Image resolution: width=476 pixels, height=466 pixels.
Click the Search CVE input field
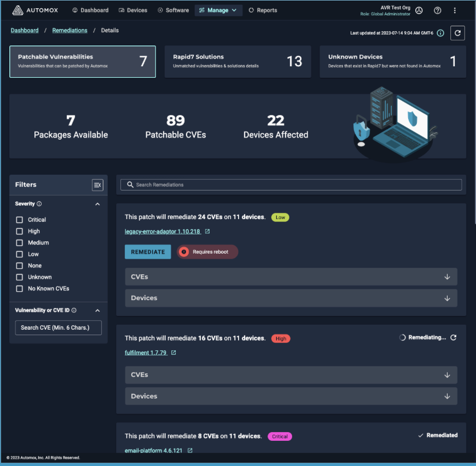59,328
